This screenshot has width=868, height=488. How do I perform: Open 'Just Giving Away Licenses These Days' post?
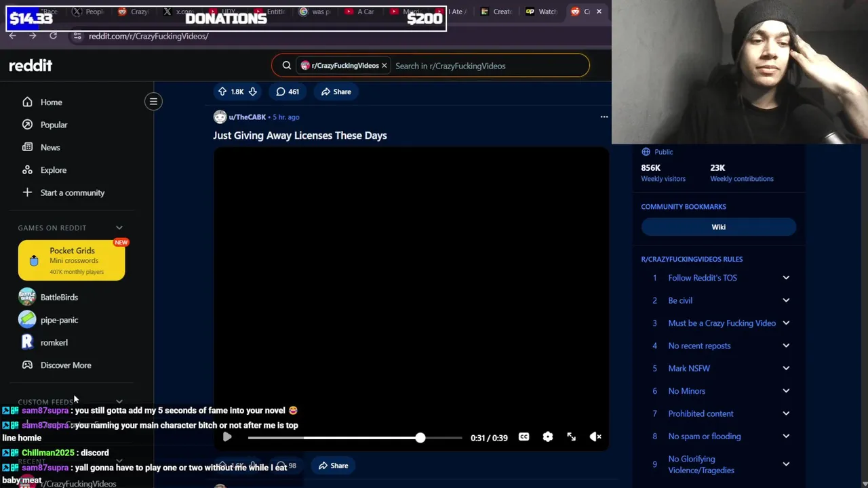[x=300, y=136]
